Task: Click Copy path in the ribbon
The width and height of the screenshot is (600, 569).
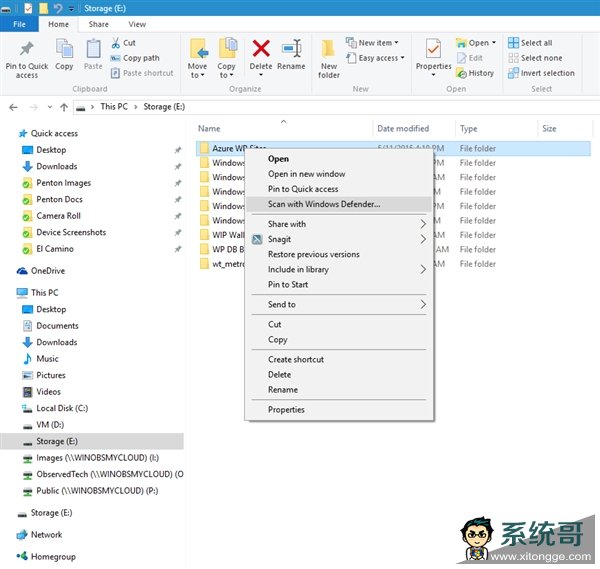Action: [x=135, y=58]
